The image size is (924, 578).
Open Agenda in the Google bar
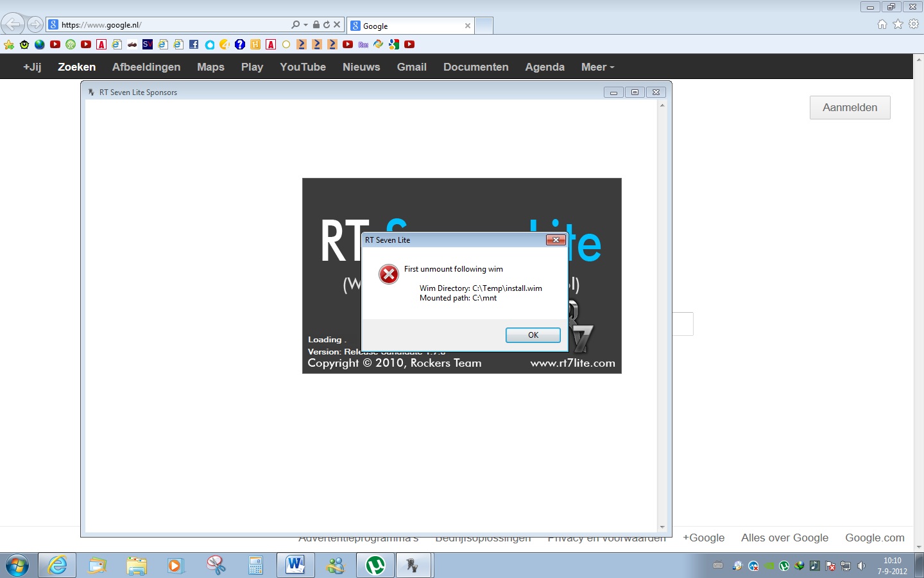coord(545,67)
